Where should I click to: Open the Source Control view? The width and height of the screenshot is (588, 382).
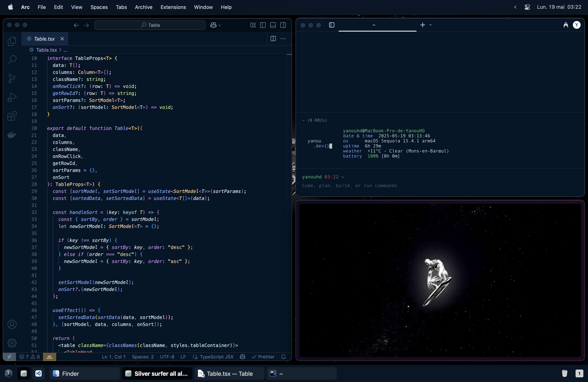click(x=12, y=78)
